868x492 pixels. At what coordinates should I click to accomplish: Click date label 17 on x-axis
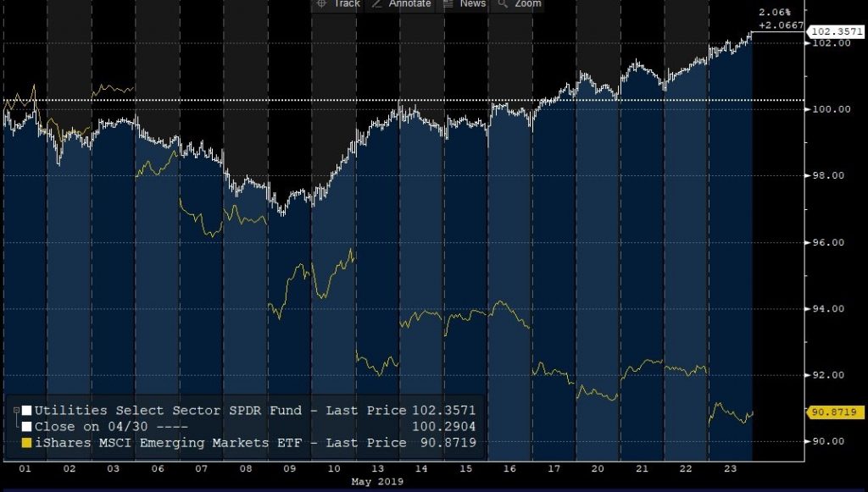(554, 469)
